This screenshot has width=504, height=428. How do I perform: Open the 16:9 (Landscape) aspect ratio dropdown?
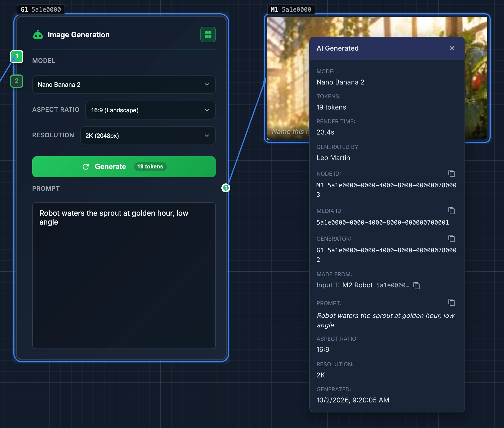click(150, 110)
